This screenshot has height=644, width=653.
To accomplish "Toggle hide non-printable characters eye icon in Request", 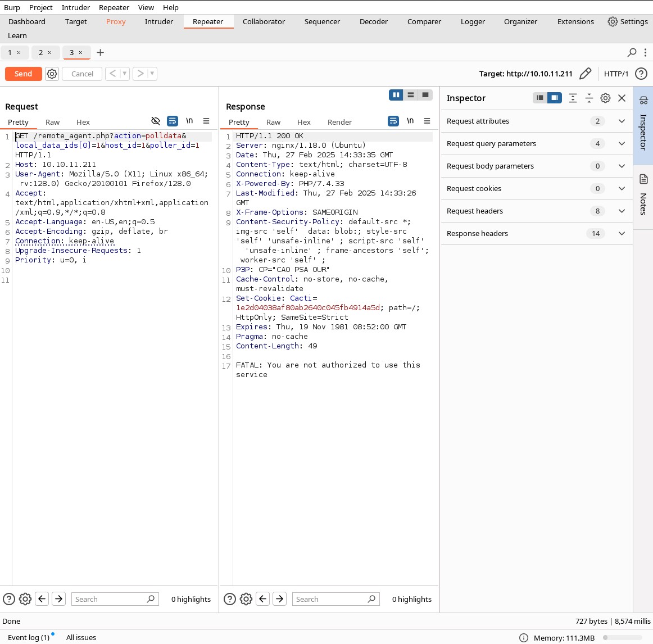I will pyautogui.click(x=155, y=121).
